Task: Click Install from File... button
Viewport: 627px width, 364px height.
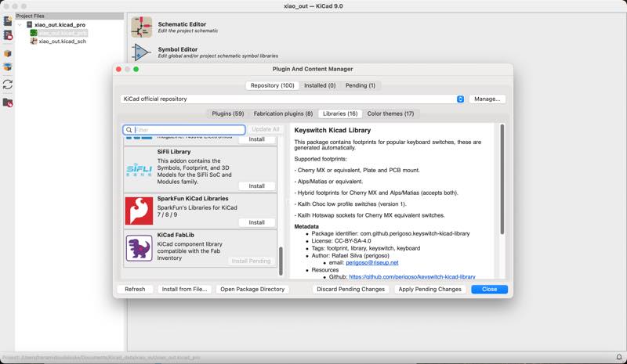Action: coord(184,290)
